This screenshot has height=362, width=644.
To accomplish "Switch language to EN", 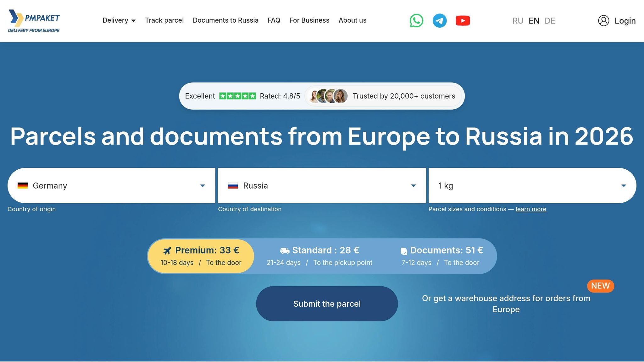I will click(534, 21).
